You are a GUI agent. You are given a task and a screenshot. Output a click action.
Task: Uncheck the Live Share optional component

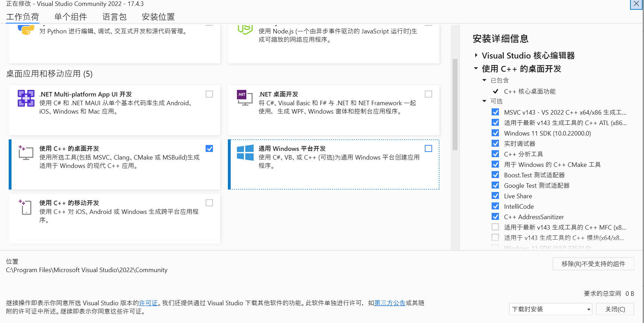(x=495, y=196)
